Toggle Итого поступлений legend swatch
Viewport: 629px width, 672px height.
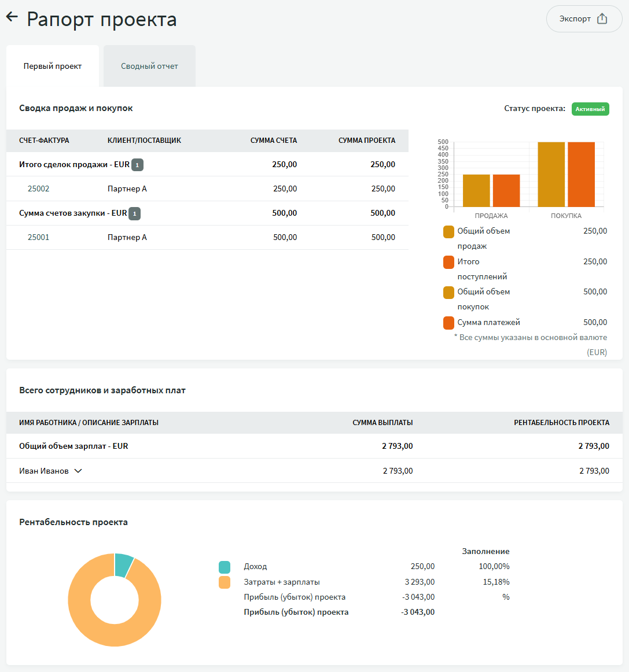(x=448, y=262)
